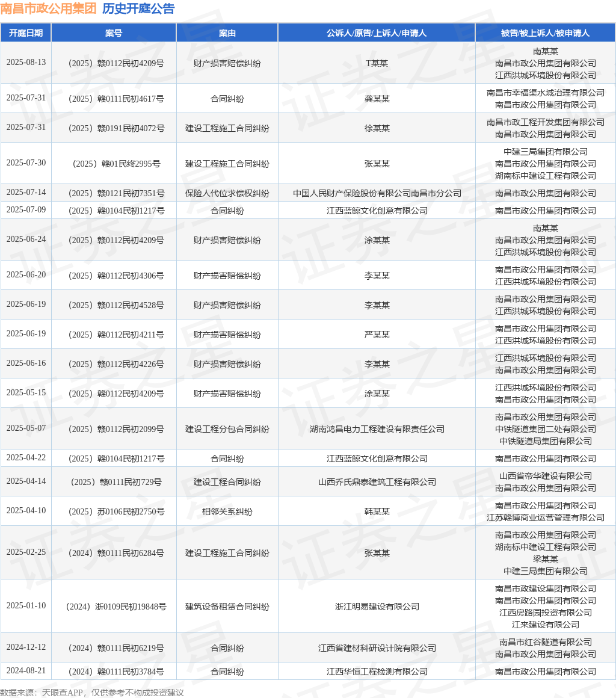This screenshot has width=616, height=698.
Task: Click the title 南昌市政公用集团
Action: click(x=49, y=8)
